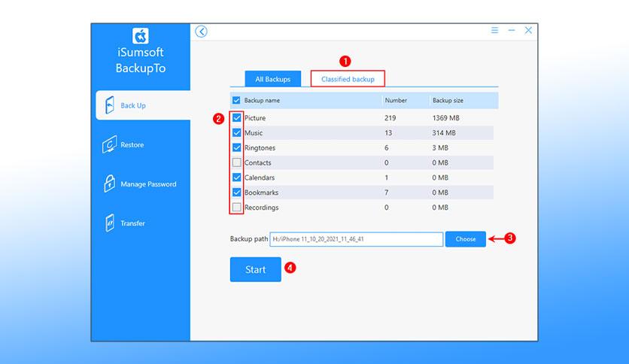
Task: Open the Classified backup tab
Action: [x=348, y=78]
